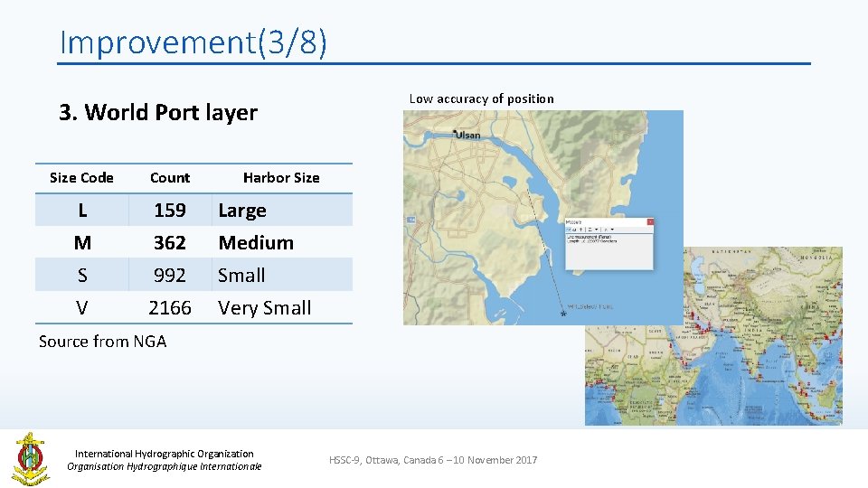The height and width of the screenshot is (488, 868).
Task: Click the '3. World Port layer' heading
Action: 158,112
